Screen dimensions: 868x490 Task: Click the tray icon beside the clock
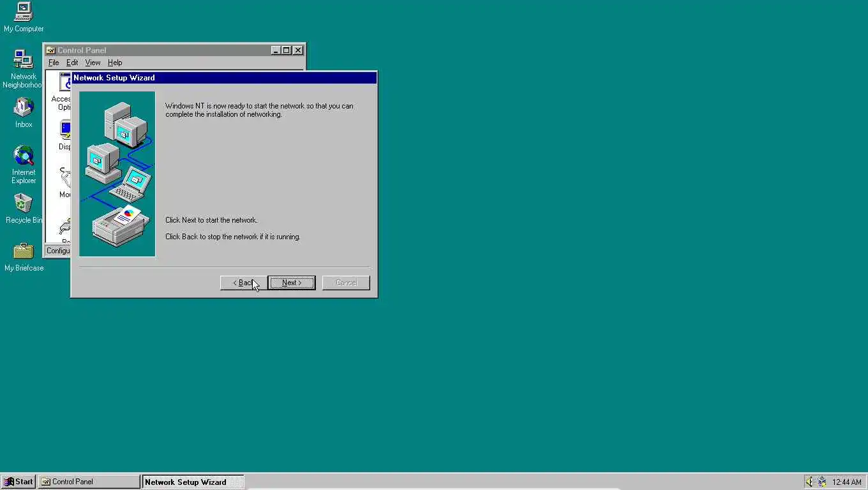click(822, 482)
